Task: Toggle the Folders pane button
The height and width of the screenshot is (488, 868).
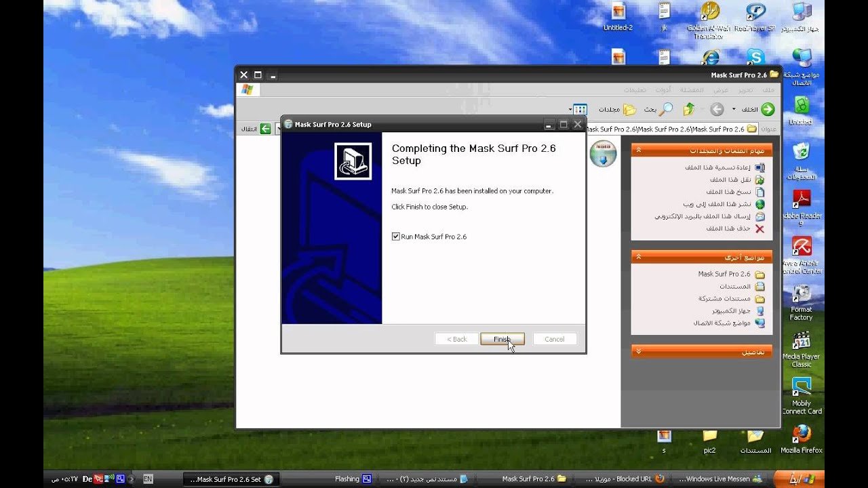Action: 629,109
